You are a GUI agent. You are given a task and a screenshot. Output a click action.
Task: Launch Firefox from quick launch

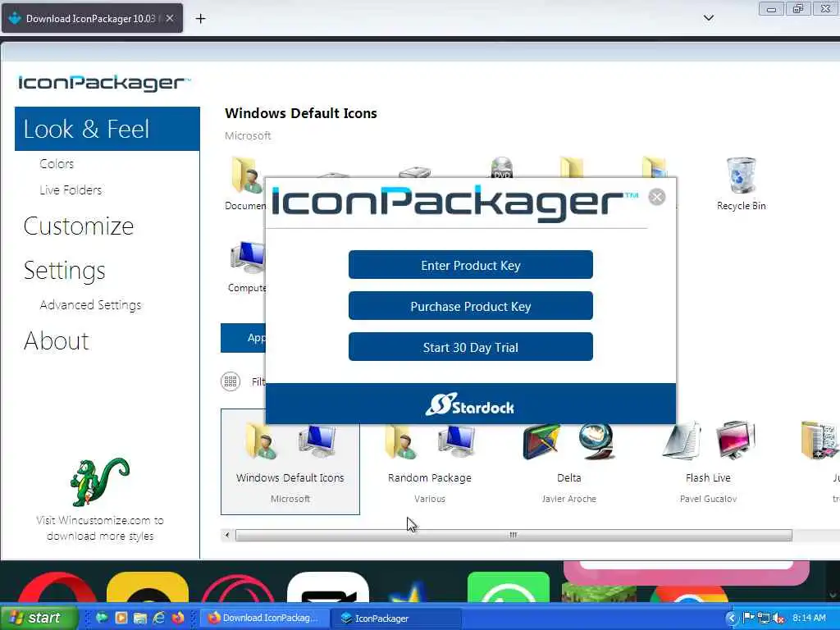point(177,618)
